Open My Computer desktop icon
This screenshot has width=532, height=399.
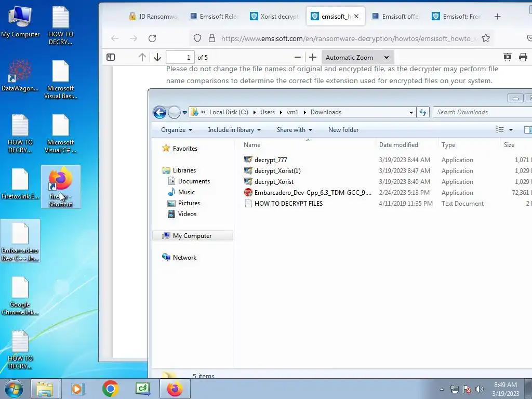click(20, 22)
